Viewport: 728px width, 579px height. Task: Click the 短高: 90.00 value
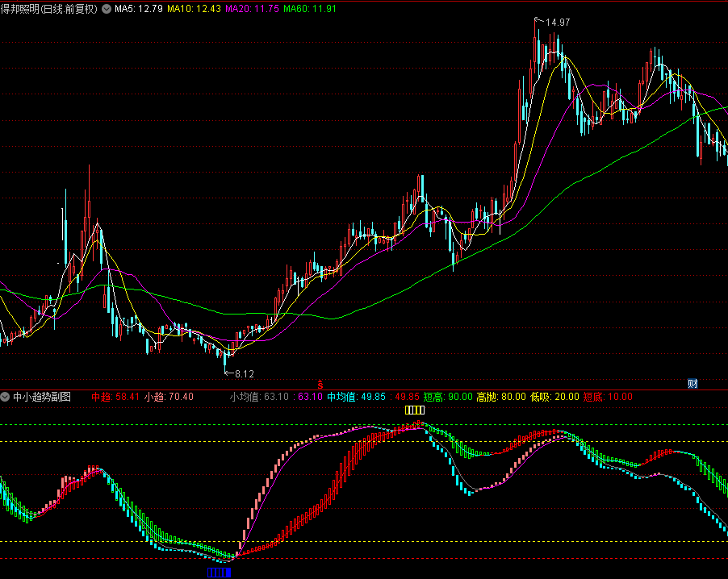[448, 397]
